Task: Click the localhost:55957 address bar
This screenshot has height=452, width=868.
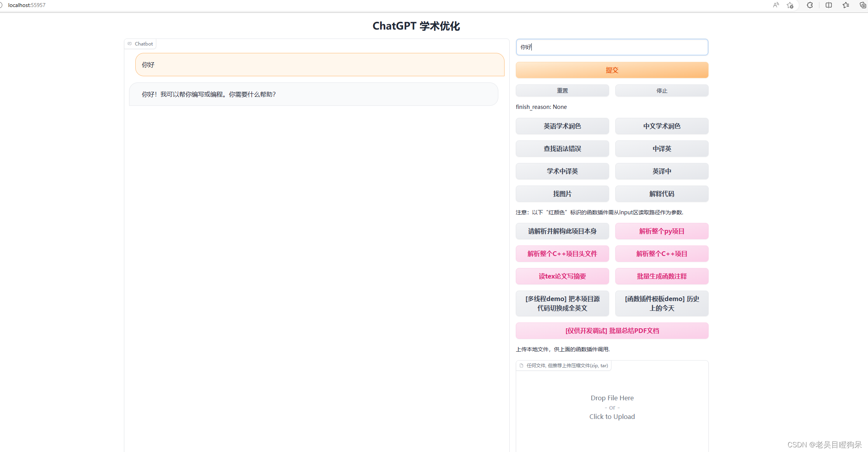Action: 27,5
